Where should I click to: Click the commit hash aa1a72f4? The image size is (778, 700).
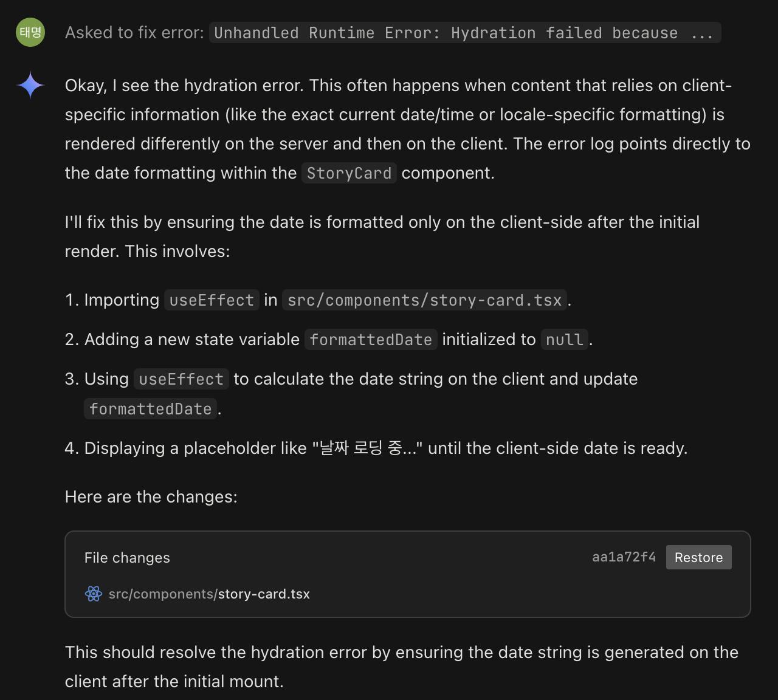[x=624, y=557]
